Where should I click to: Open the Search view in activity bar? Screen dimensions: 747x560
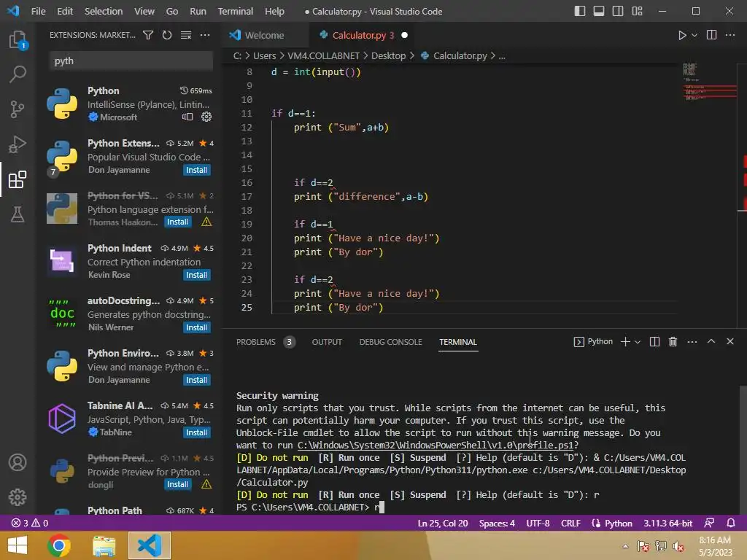point(18,74)
